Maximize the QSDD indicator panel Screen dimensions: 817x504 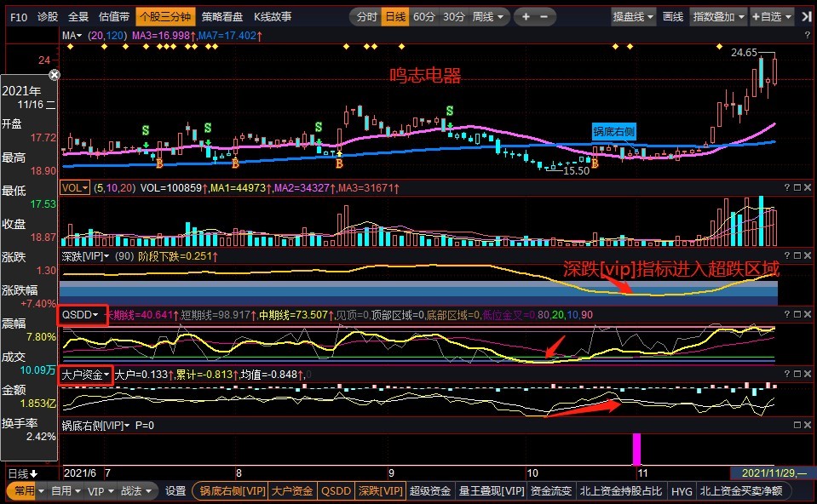pyautogui.click(x=797, y=315)
